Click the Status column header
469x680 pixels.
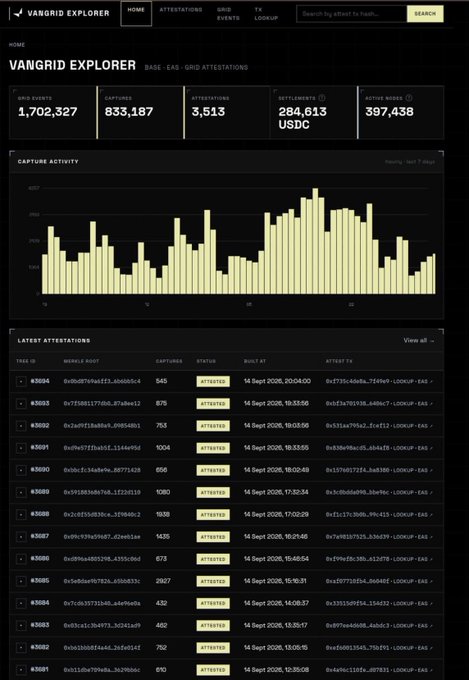point(206,361)
